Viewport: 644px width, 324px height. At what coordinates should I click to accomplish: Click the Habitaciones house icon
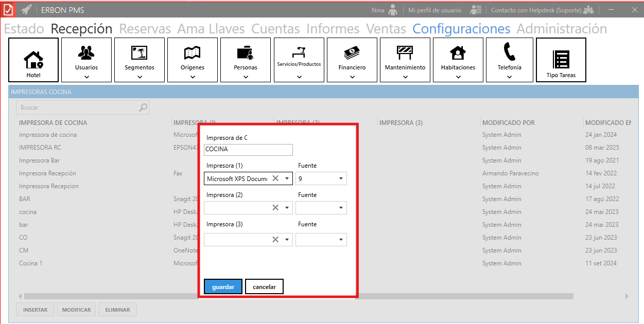[x=458, y=52]
